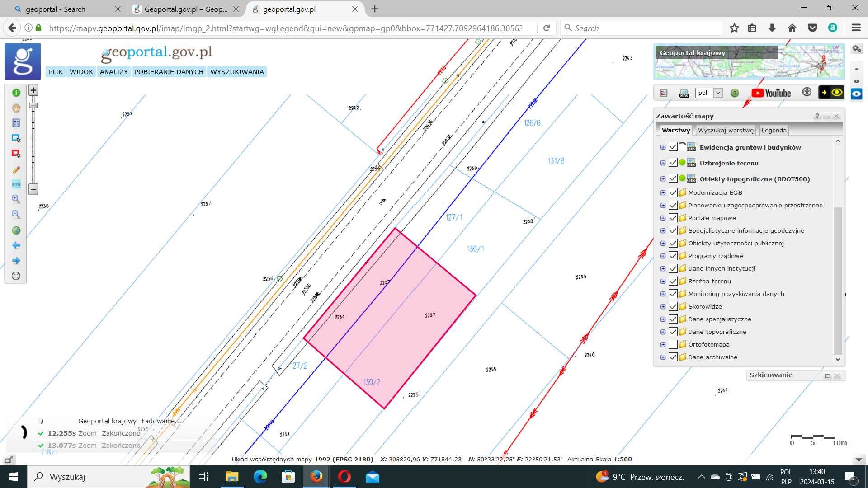Toggle Obiekty topograficzne (BDOT500) checkbox

tap(673, 178)
